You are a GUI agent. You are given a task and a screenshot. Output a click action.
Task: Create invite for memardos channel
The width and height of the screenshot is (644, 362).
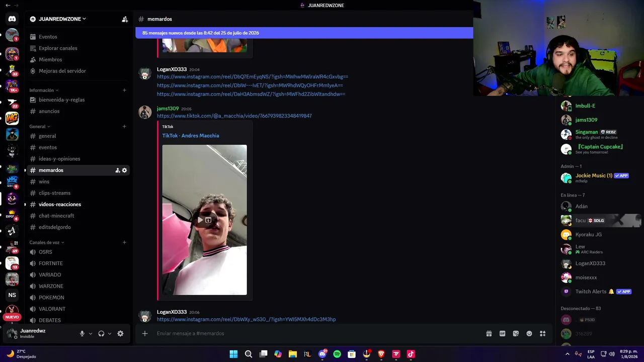click(x=118, y=170)
